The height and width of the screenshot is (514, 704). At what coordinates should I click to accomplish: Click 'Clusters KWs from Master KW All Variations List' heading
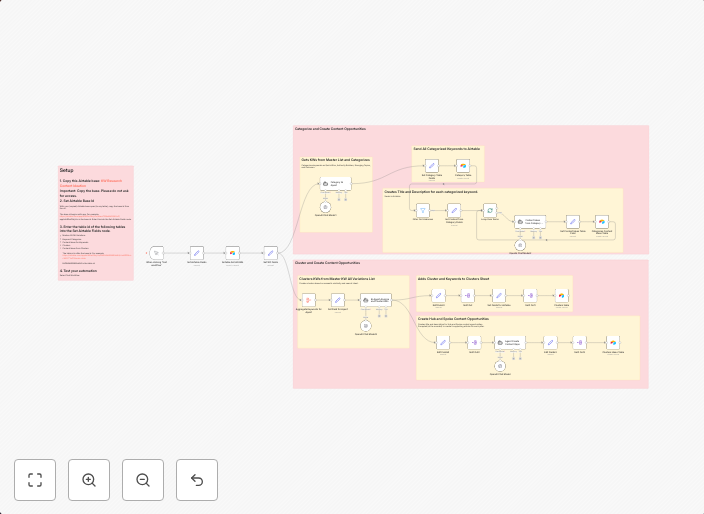[337, 279]
